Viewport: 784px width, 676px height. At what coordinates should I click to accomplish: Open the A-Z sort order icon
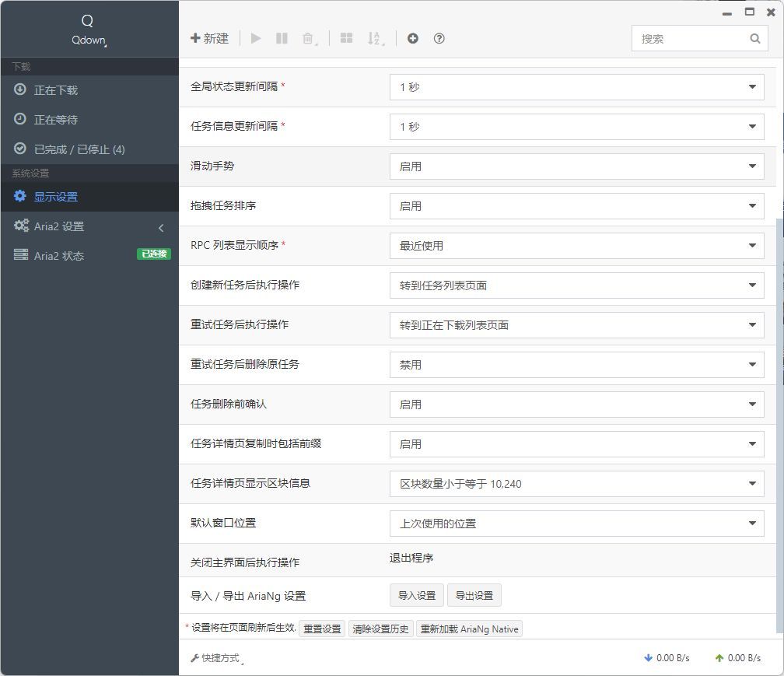point(374,37)
